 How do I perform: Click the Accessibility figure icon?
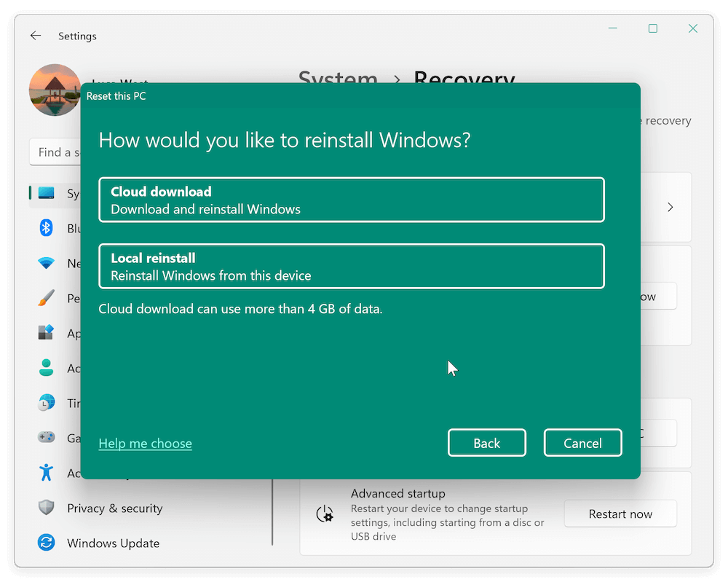pos(46,472)
